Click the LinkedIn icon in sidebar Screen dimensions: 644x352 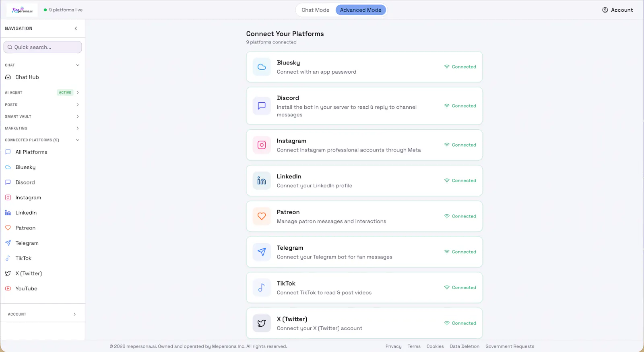coord(8,213)
